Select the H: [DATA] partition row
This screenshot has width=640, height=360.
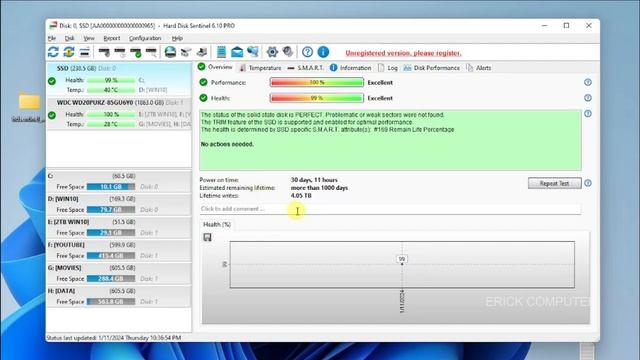(x=119, y=296)
